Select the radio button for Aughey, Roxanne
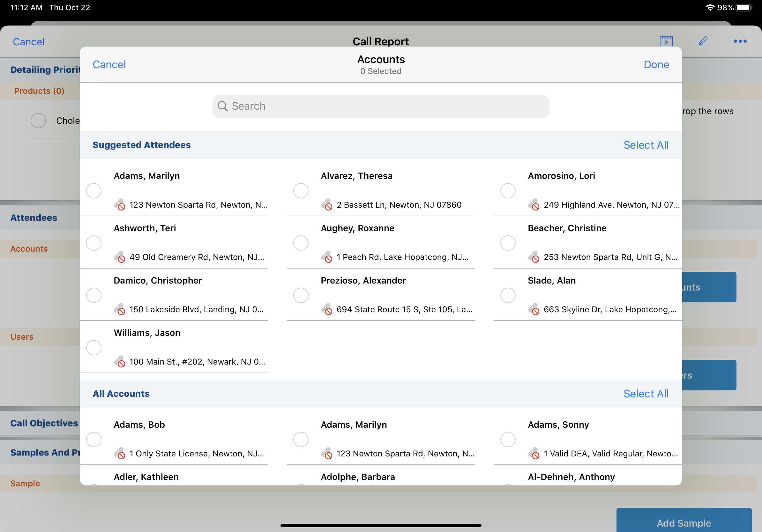762x532 pixels. [x=301, y=243]
